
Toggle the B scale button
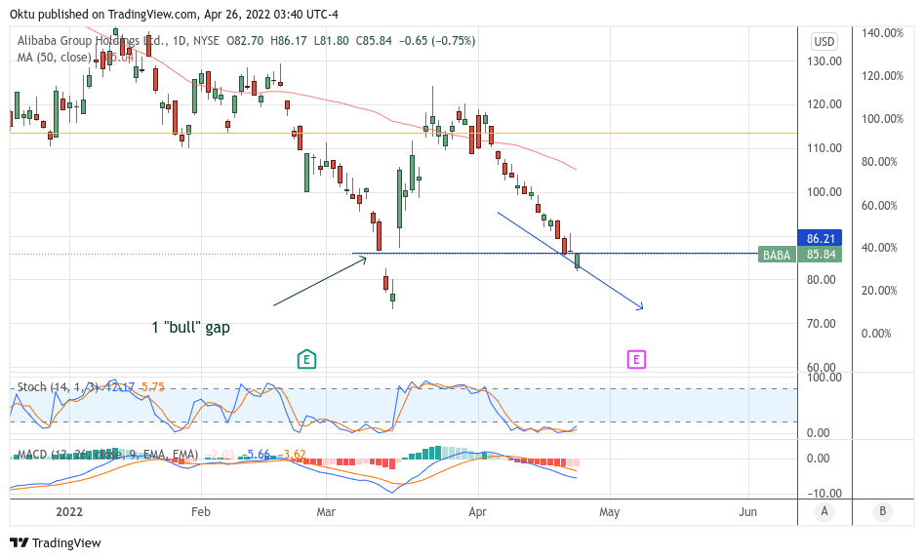882,511
